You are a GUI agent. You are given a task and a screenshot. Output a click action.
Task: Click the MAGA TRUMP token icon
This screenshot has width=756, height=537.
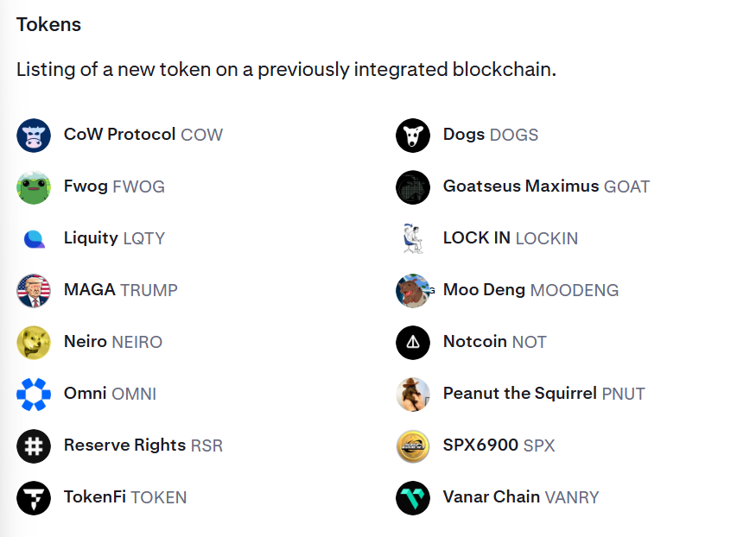[x=34, y=291]
